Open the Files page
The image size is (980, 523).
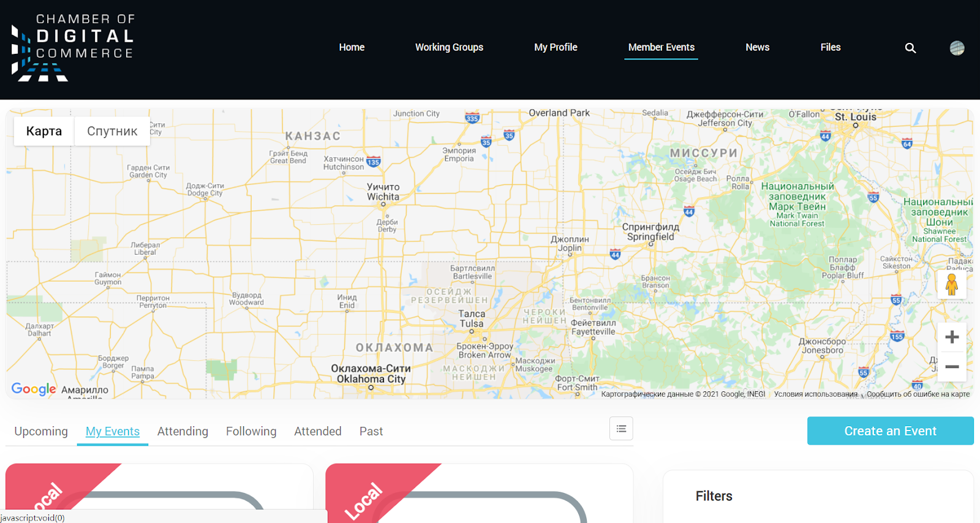pyautogui.click(x=831, y=47)
